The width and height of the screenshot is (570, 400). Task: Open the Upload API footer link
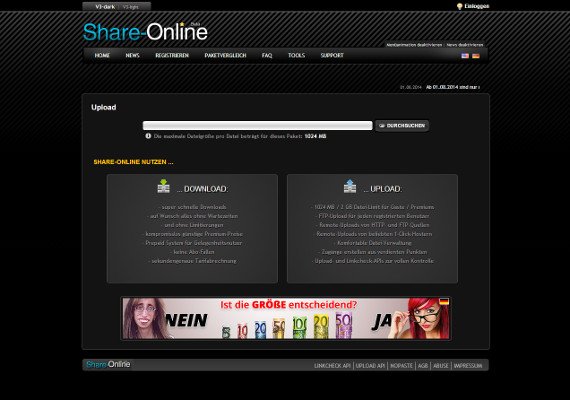point(370,365)
